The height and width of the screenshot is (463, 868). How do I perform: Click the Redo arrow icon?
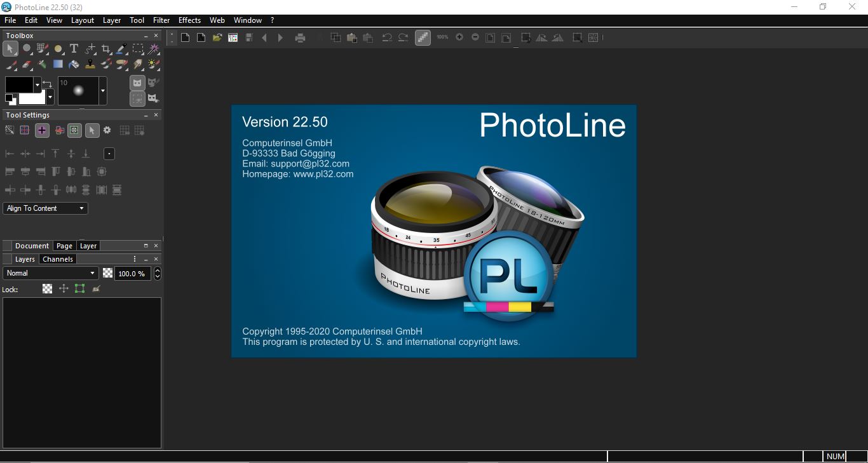coord(403,37)
